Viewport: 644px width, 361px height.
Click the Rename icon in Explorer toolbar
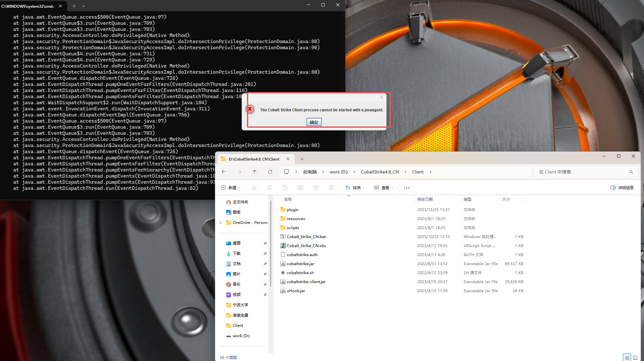tap(301, 188)
